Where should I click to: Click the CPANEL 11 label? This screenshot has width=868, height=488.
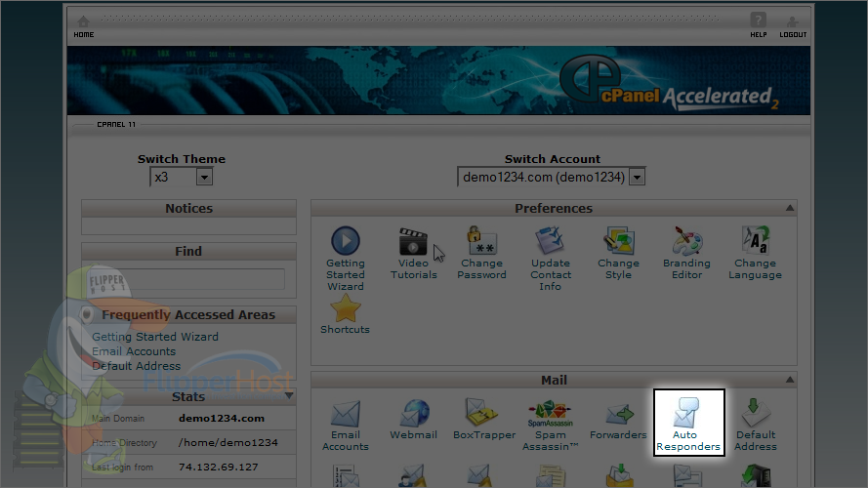point(116,125)
